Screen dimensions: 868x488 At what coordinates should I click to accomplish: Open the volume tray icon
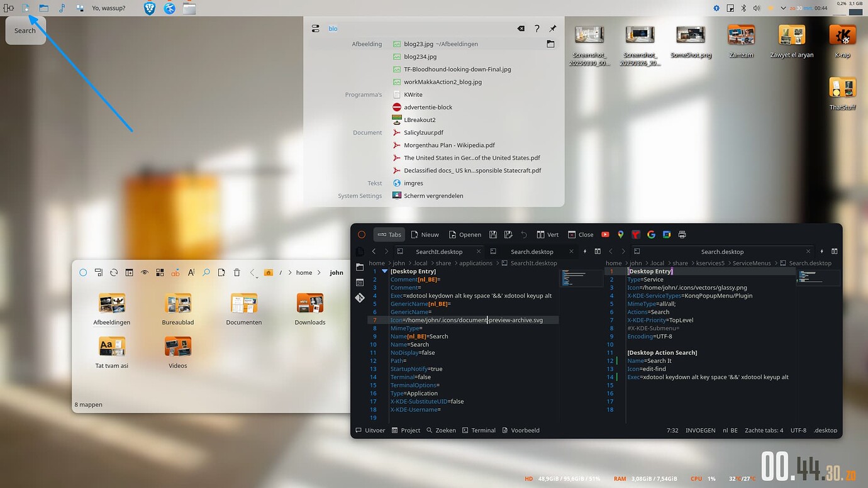pyautogui.click(x=756, y=8)
